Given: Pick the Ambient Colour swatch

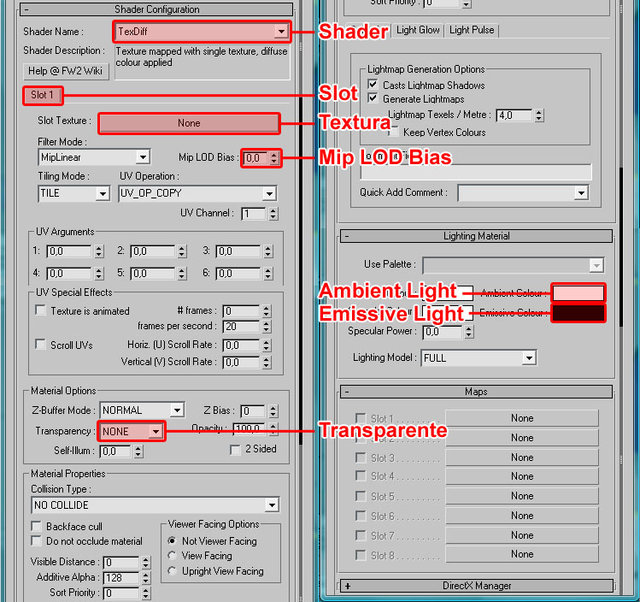Looking at the screenshot, I should pyautogui.click(x=579, y=293).
